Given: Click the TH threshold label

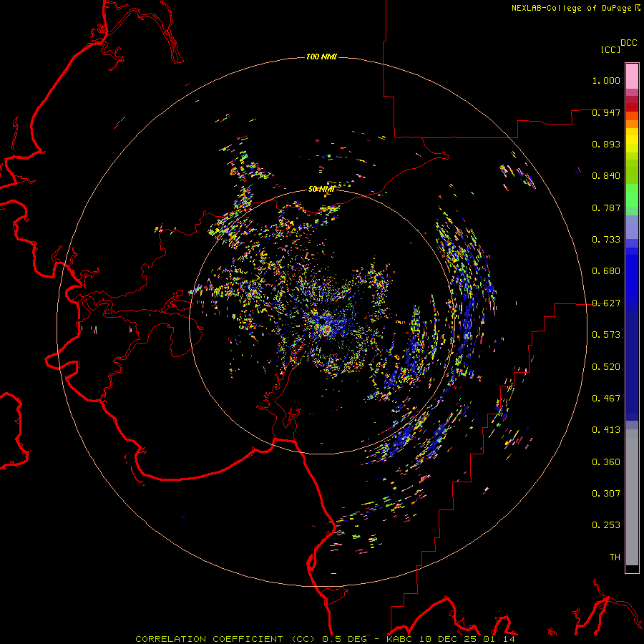Looking at the screenshot, I should tap(615, 557).
